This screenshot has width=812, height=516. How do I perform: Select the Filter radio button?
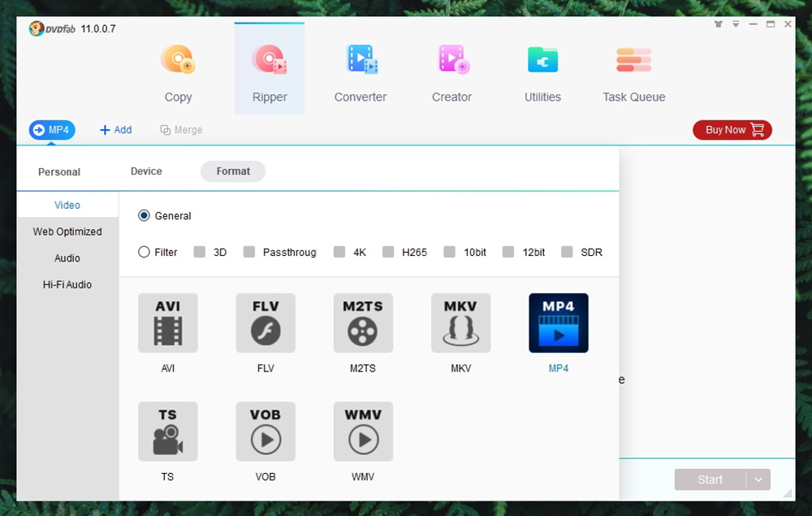tap(144, 252)
